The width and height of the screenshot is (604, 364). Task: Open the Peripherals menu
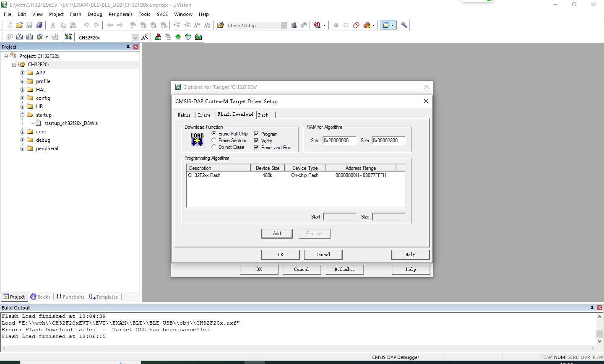pyautogui.click(x=120, y=14)
